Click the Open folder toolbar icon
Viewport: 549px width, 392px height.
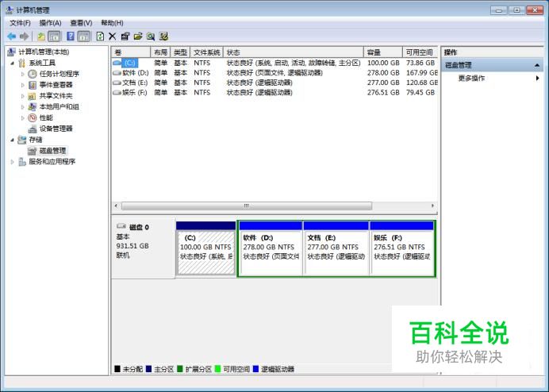(138, 37)
